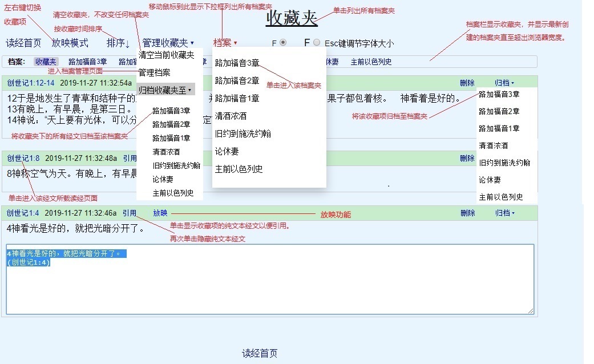Pick 清酒浓酒 in the 档案 dropdown list

click(x=231, y=116)
